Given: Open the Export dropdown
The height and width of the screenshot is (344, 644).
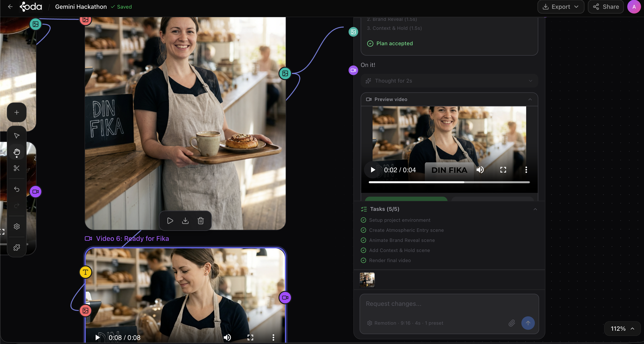Looking at the screenshot, I should click(x=560, y=7).
